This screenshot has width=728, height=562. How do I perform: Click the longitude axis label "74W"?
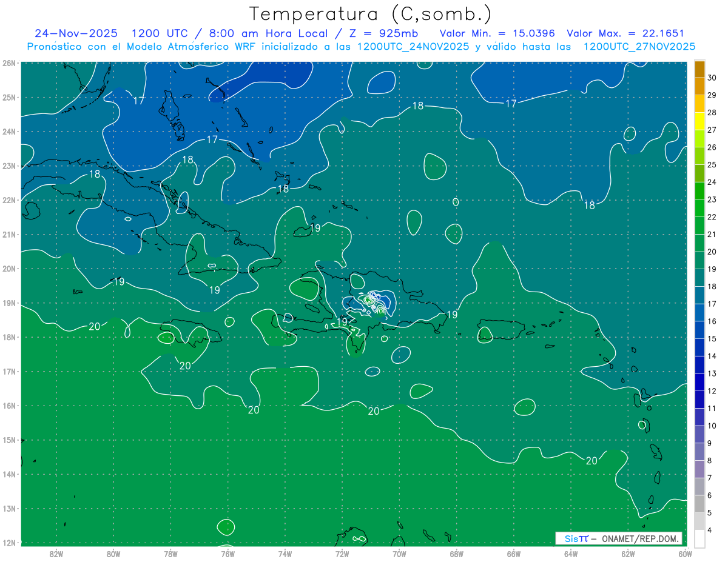[x=285, y=554]
